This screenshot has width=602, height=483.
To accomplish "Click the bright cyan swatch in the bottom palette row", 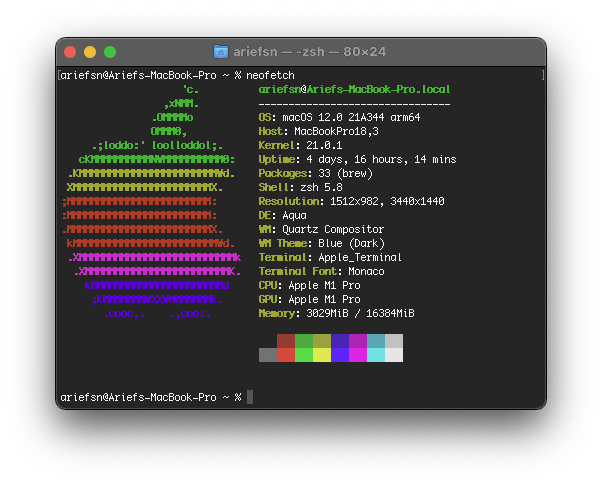I will tap(376, 355).
